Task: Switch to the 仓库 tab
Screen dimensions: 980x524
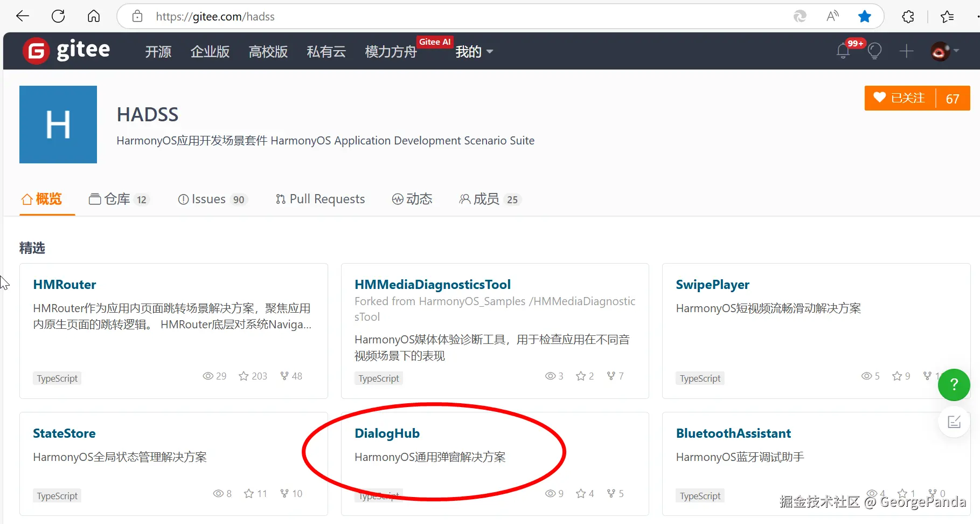Action: pyautogui.click(x=119, y=199)
